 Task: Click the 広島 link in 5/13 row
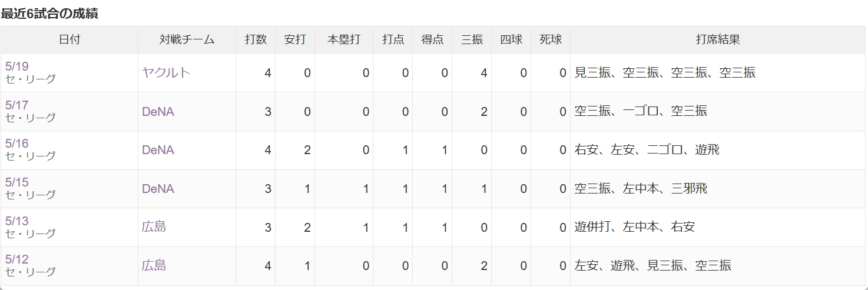point(154,226)
